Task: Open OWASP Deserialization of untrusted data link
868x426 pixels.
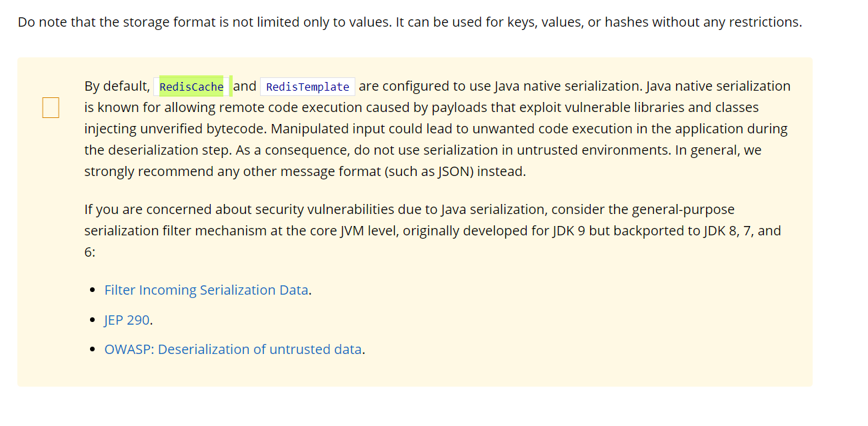Action: 233,349
